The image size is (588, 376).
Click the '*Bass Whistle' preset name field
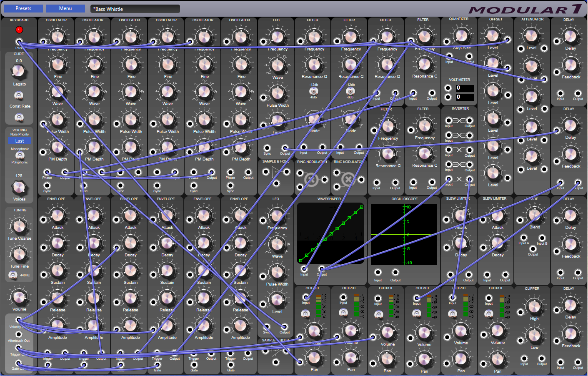point(135,9)
